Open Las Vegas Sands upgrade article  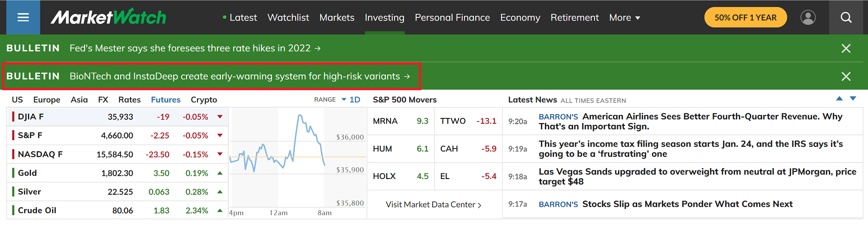point(698,176)
